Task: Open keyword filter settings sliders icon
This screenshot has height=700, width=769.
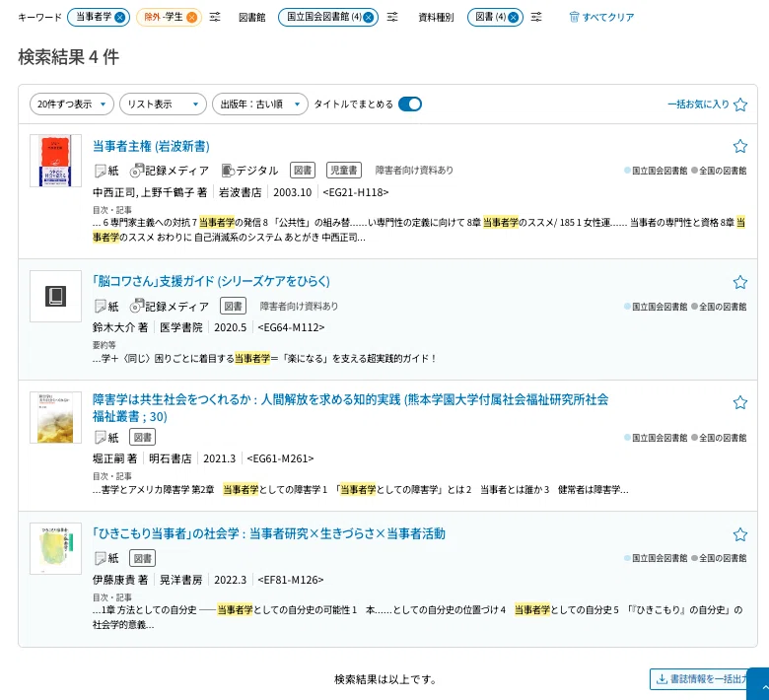Action: coord(215,17)
